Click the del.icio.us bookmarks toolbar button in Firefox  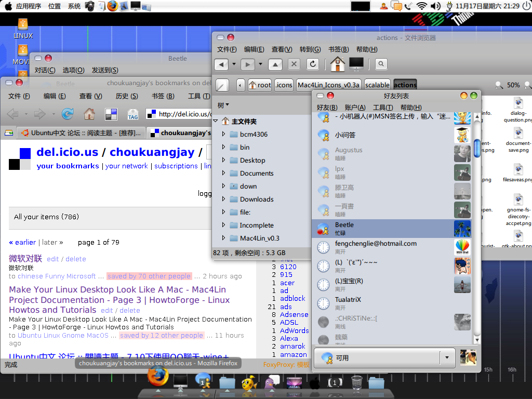point(111,114)
